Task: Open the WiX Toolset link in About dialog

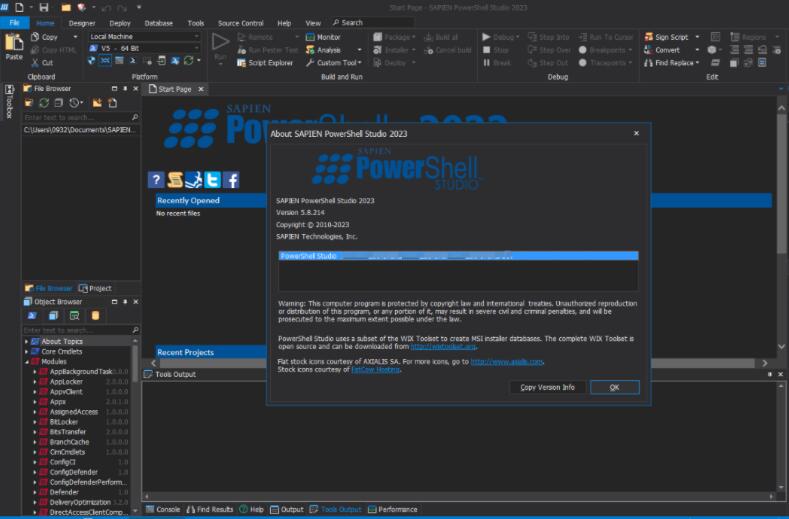Action: [443, 346]
